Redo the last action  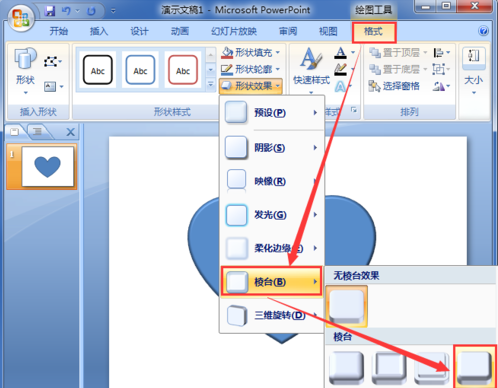click(x=91, y=11)
